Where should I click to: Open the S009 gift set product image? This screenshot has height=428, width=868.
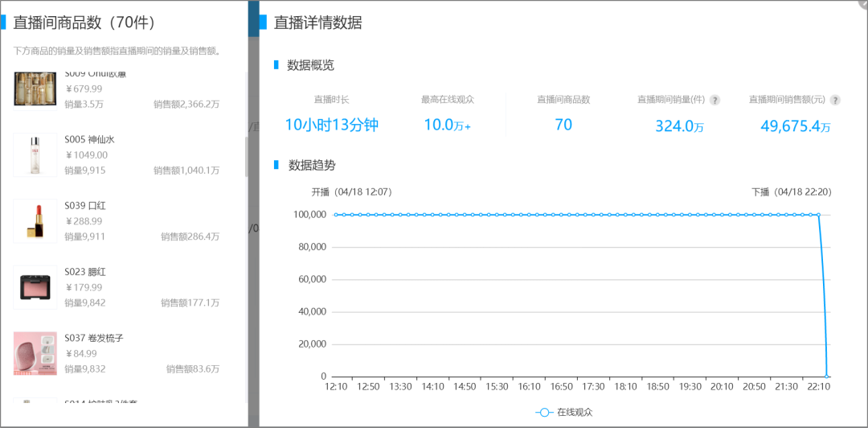tap(35, 88)
